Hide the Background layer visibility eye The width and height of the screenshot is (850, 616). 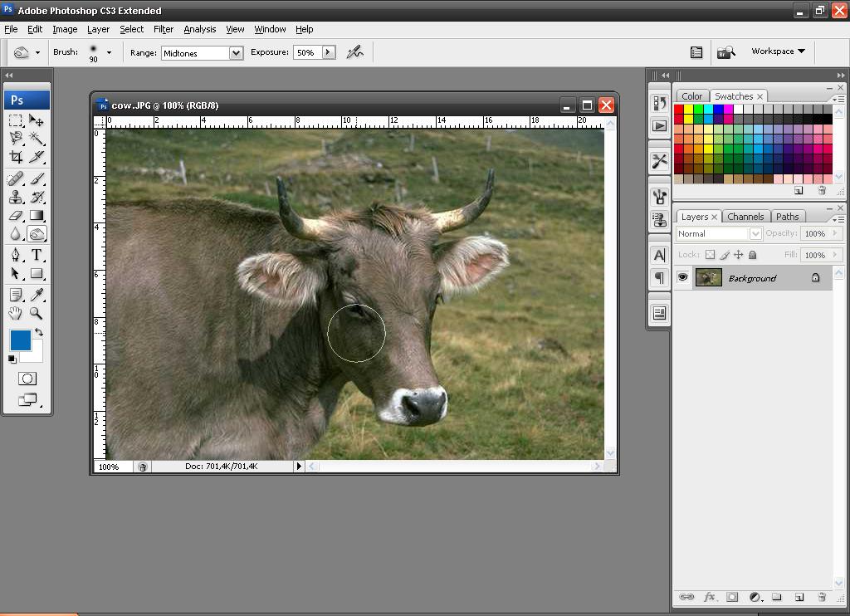click(682, 277)
